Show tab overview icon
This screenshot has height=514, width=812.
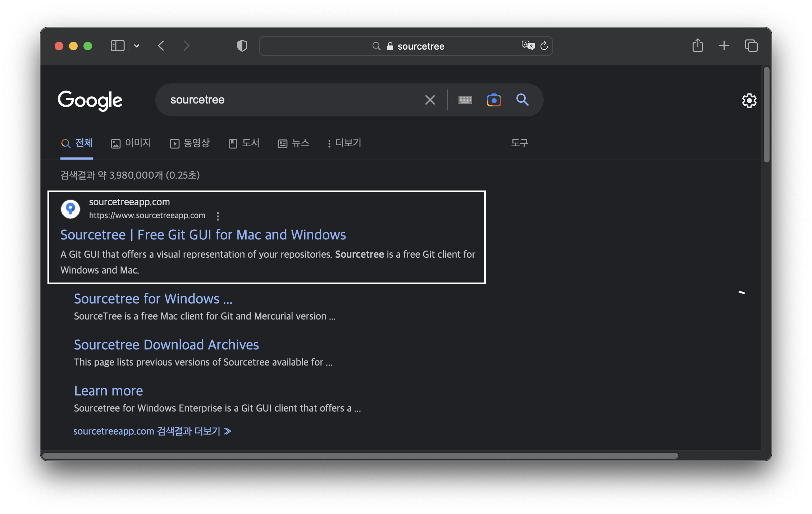(x=751, y=46)
